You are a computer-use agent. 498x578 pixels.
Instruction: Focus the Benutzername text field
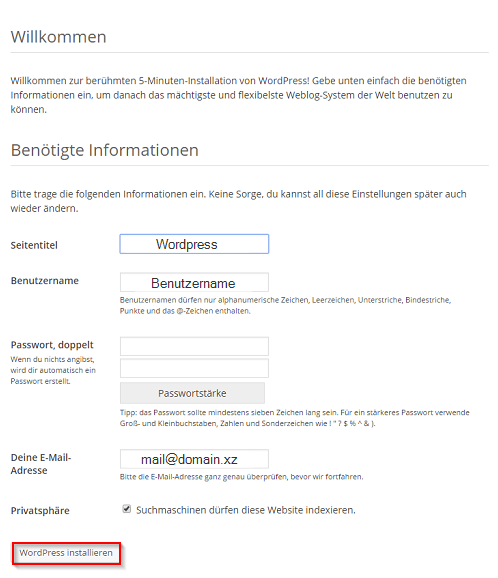tap(194, 282)
